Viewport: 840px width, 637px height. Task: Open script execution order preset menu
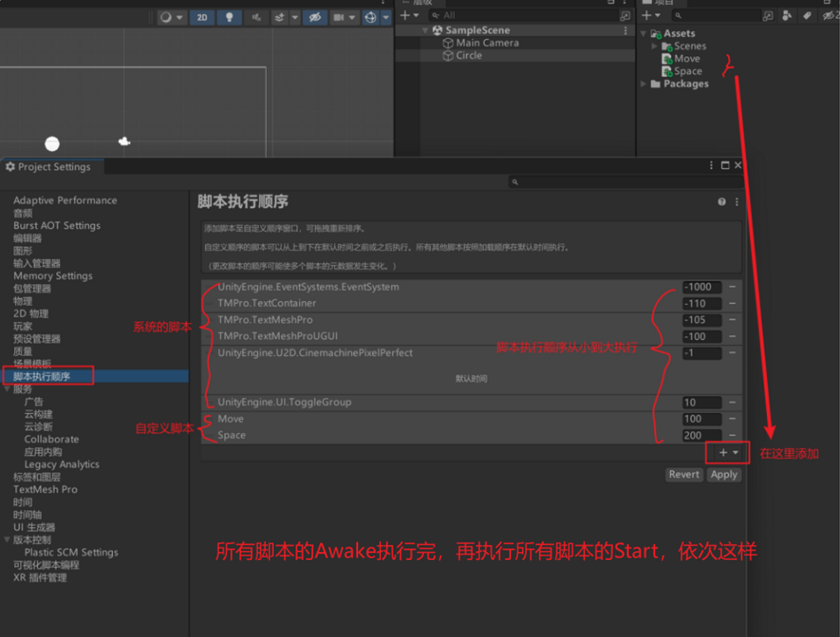[737, 202]
